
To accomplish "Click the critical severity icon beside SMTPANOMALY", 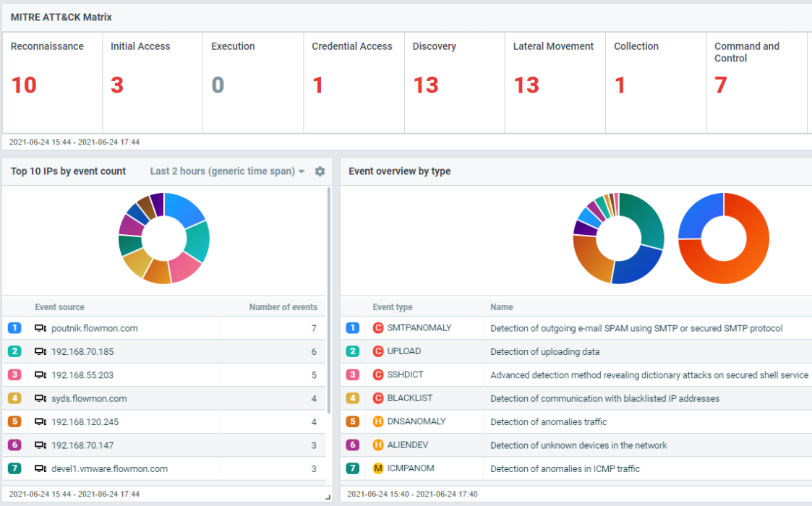I will [x=377, y=328].
